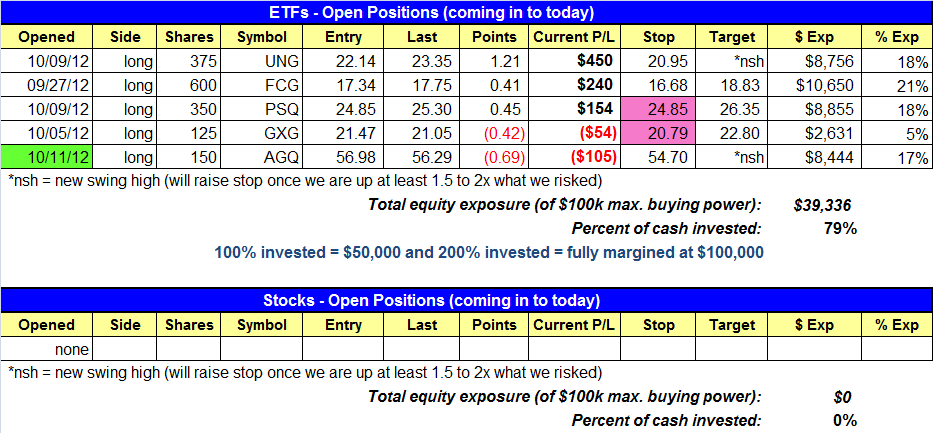933x433 pixels.
Task: Click the UNG symbol cell
Action: [x=260, y=61]
